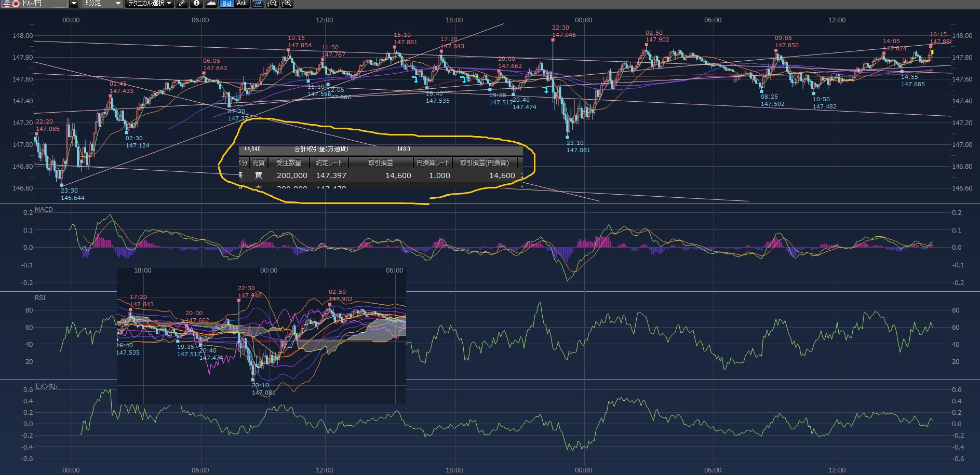Click the 22:30 high marker at 147.946
Viewport: 980px width, 475px height.
[x=553, y=39]
